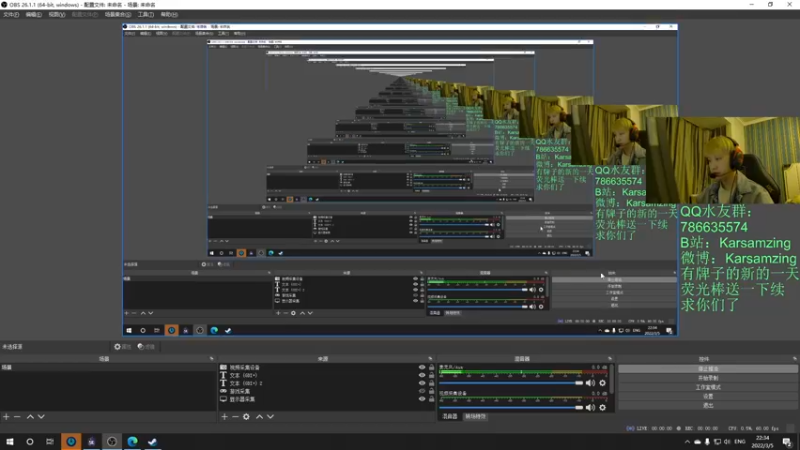Expand hidden system tray icons chevron
The height and width of the screenshot is (450, 800).
point(687,442)
